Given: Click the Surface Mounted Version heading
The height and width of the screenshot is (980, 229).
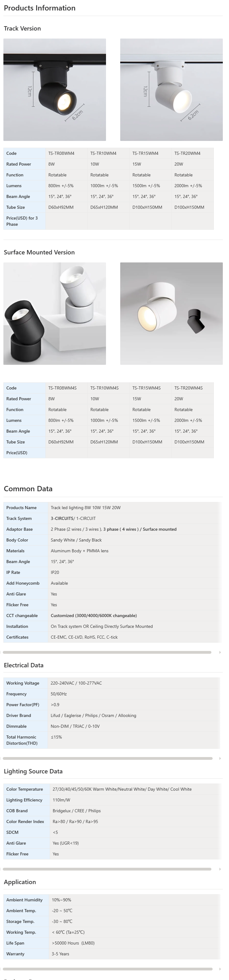Looking at the screenshot, I should click(x=39, y=252).
